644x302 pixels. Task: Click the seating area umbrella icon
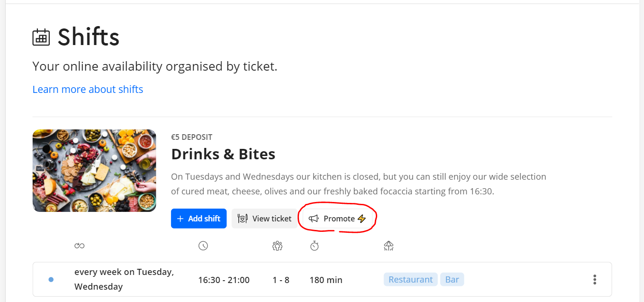389,246
